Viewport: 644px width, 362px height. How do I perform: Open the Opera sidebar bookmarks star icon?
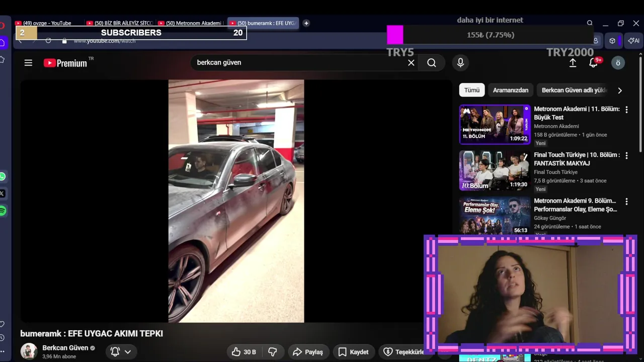[x=3, y=59]
